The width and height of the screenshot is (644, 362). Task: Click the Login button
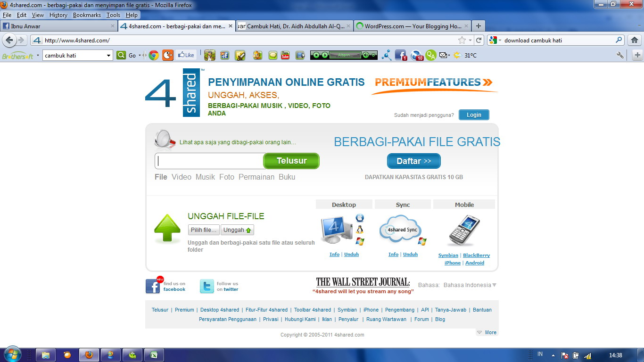pyautogui.click(x=474, y=115)
